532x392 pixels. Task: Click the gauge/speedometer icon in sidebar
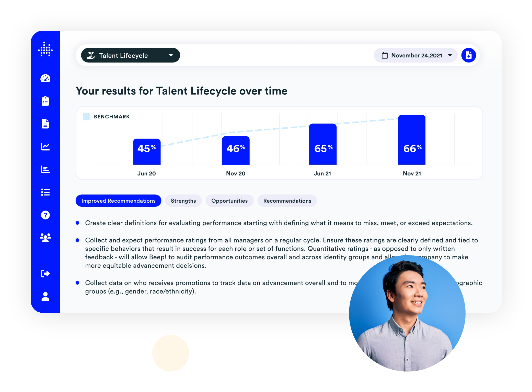(x=45, y=78)
